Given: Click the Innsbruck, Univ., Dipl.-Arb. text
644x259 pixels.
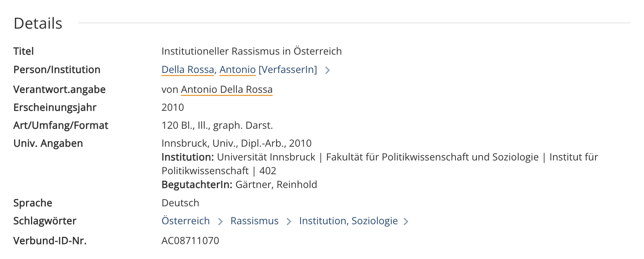Looking at the screenshot, I should click(224, 143).
